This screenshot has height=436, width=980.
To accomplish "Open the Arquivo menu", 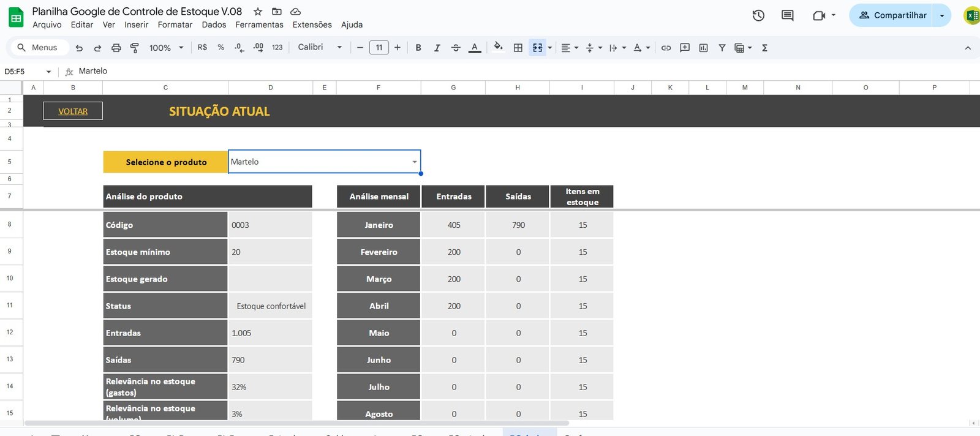I will tap(47, 25).
